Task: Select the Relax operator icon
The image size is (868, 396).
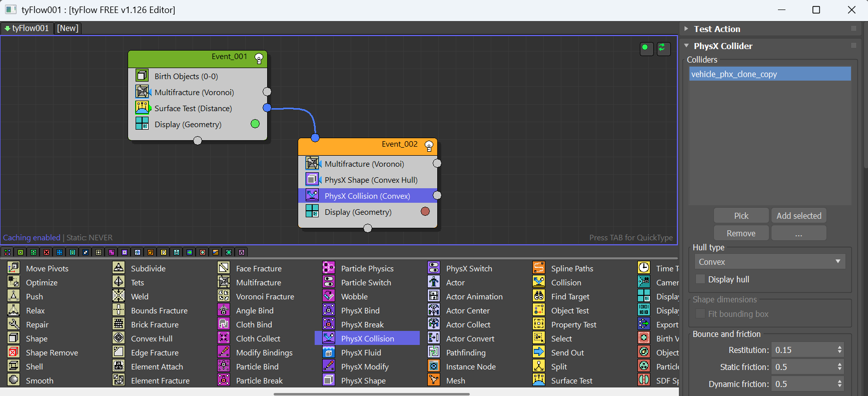Action: [14, 310]
